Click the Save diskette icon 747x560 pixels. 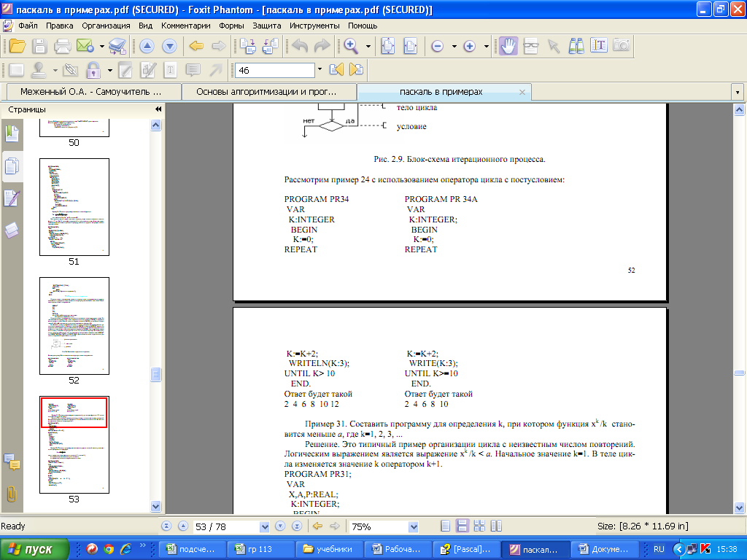click(x=39, y=46)
